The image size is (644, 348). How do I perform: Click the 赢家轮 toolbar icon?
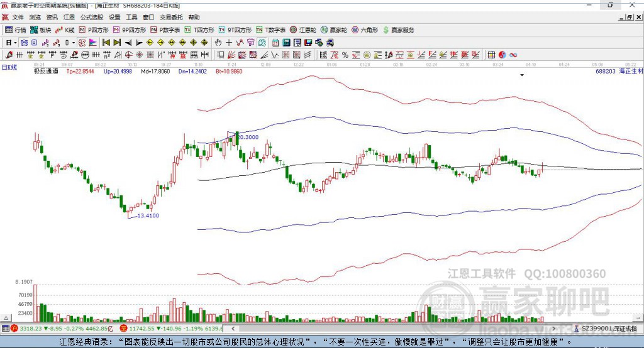(x=334, y=30)
